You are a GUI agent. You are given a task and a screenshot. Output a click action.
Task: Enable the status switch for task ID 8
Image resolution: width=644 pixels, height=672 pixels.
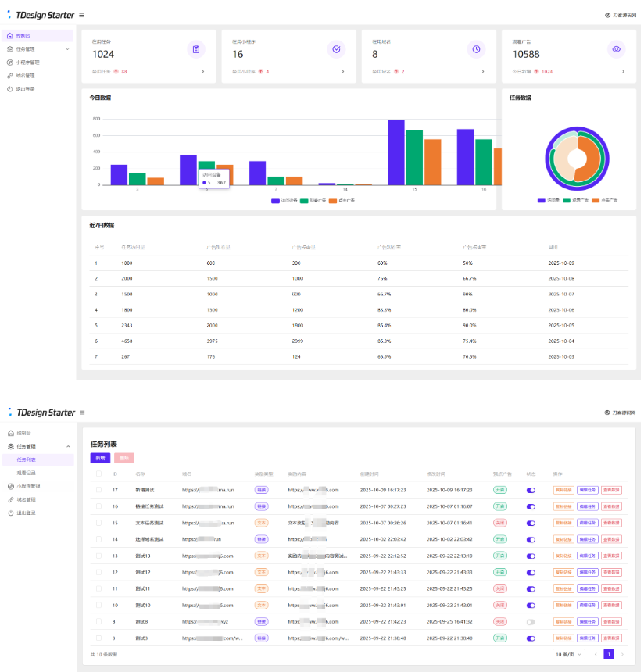(x=531, y=622)
